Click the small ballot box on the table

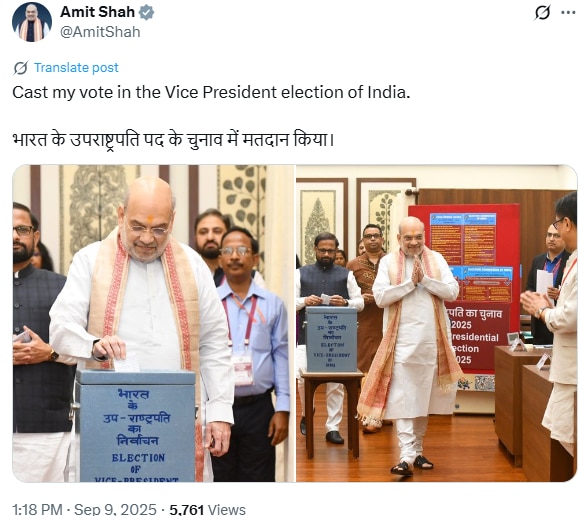(x=331, y=339)
